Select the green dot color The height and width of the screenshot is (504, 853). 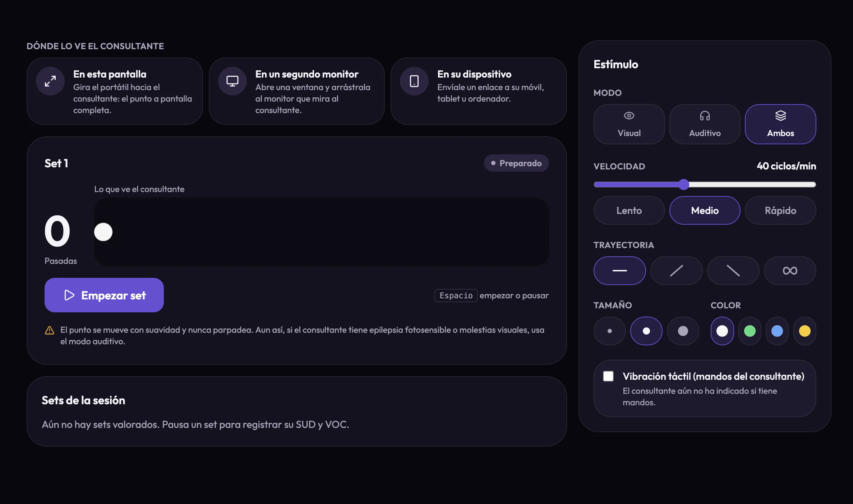(750, 331)
